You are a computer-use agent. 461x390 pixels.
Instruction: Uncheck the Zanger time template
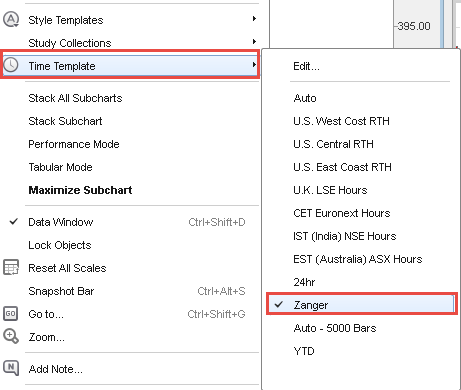coord(279,304)
